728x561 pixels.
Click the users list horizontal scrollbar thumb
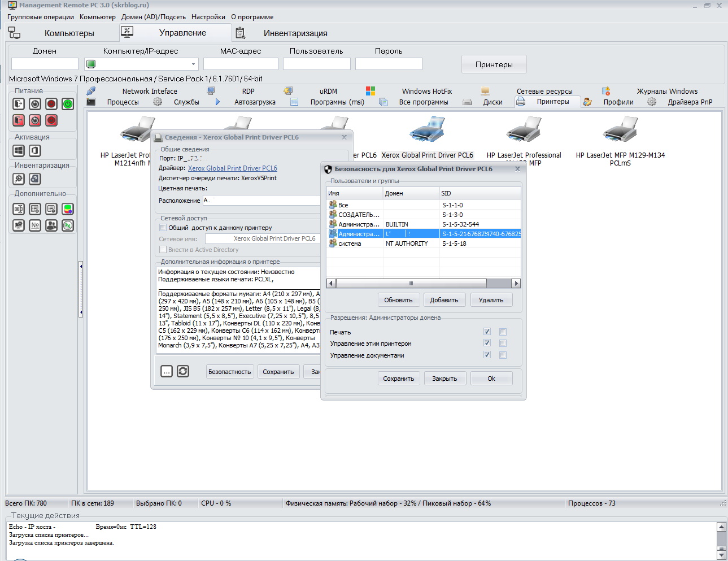[x=411, y=283]
